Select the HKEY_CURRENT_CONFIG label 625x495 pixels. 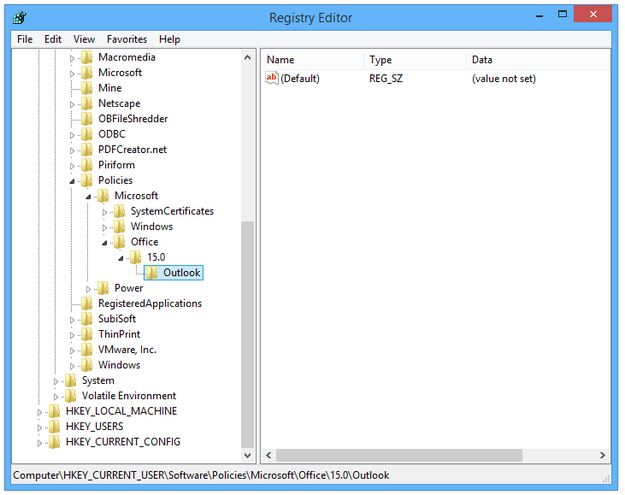[x=123, y=442]
